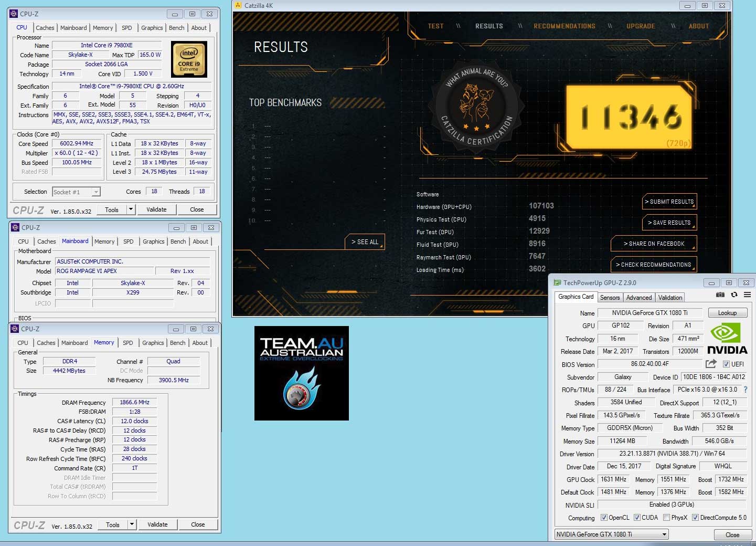Click the Catzilla 4K title bar icon
Viewport: 756px width, 546px height.
pos(238,5)
